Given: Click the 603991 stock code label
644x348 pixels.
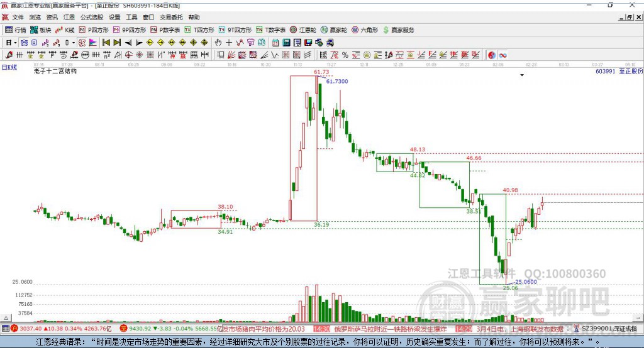Looking at the screenshot, I should click(606, 72).
